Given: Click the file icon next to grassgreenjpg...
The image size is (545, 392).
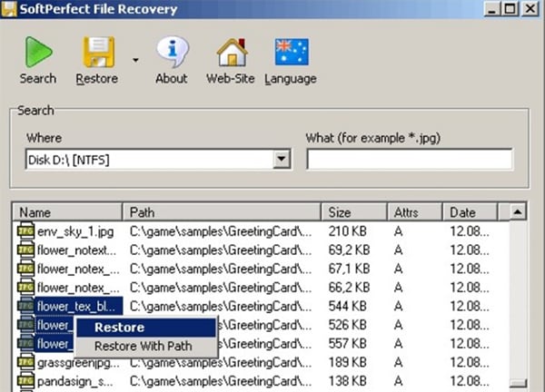Looking at the screenshot, I should click(25, 362).
